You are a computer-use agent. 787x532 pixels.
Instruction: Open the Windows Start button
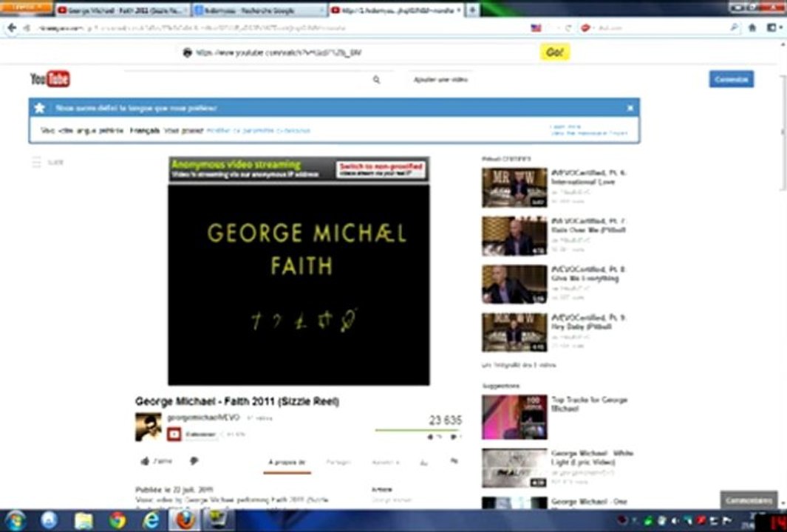click(x=15, y=520)
